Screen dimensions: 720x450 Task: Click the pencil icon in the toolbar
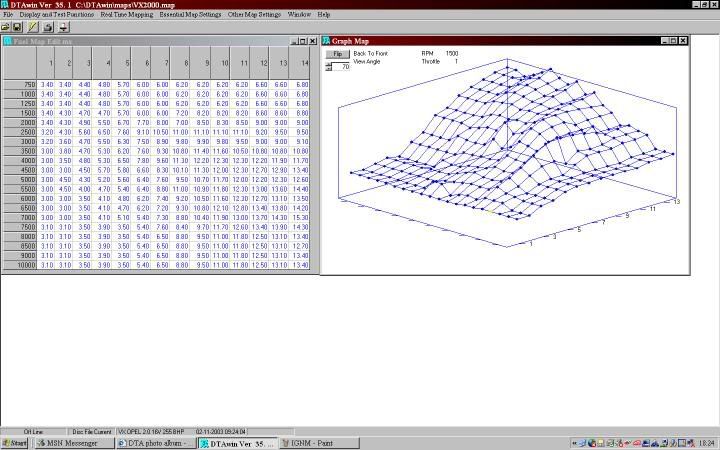[x=33, y=27]
